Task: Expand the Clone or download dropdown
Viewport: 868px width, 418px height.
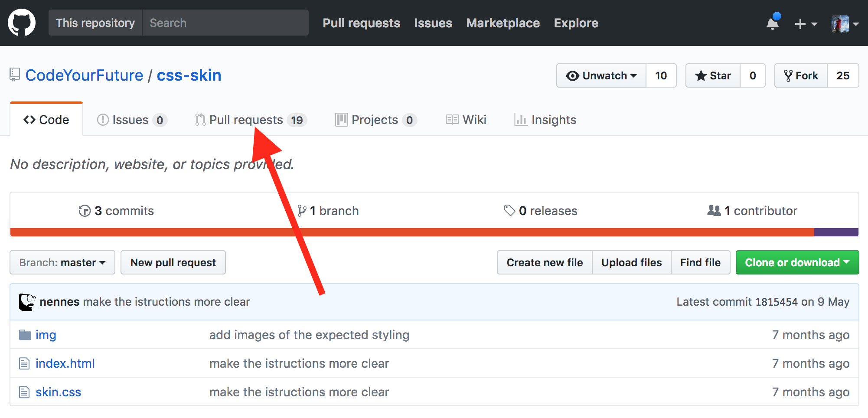Action: pyautogui.click(x=797, y=262)
